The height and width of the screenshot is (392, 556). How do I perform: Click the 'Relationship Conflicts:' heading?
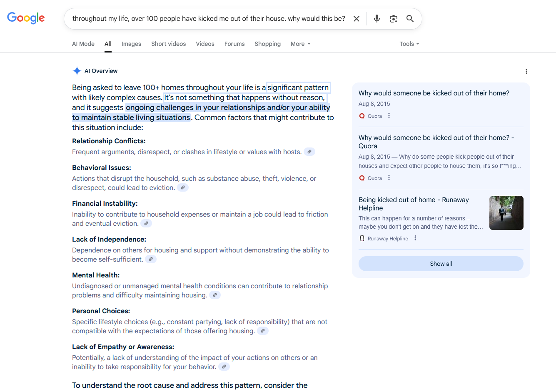[109, 141]
